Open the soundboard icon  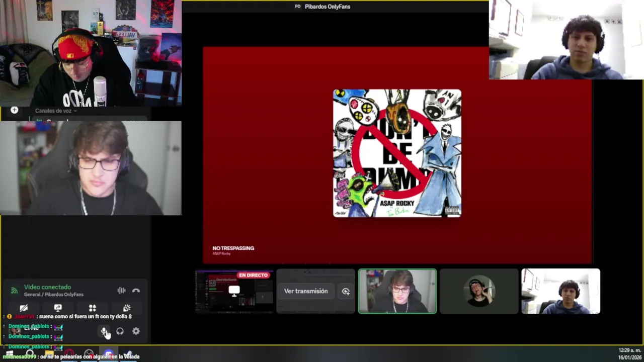[x=127, y=308]
